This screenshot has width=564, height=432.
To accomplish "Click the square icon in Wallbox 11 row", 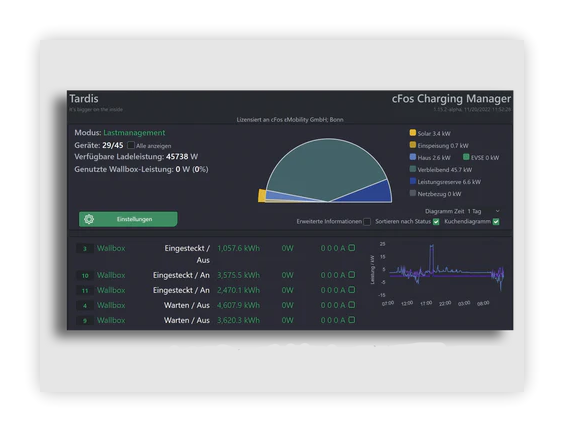I will 352,290.
